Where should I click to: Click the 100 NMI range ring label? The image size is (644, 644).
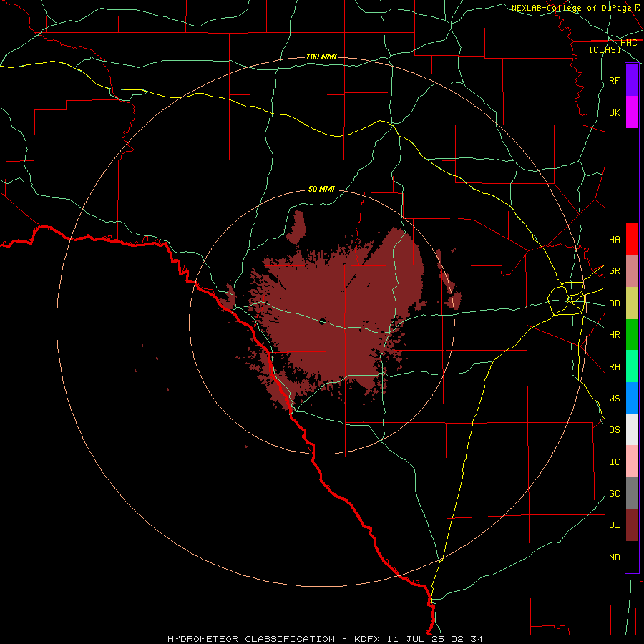pos(321,57)
